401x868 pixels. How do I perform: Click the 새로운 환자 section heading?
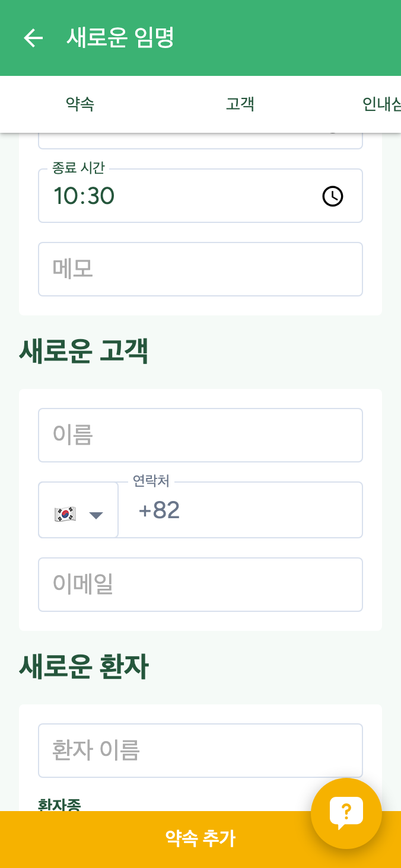[84, 668]
